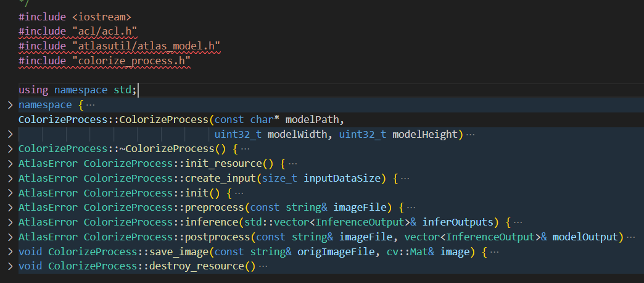Unfold the create_input function

pos(10,179)
